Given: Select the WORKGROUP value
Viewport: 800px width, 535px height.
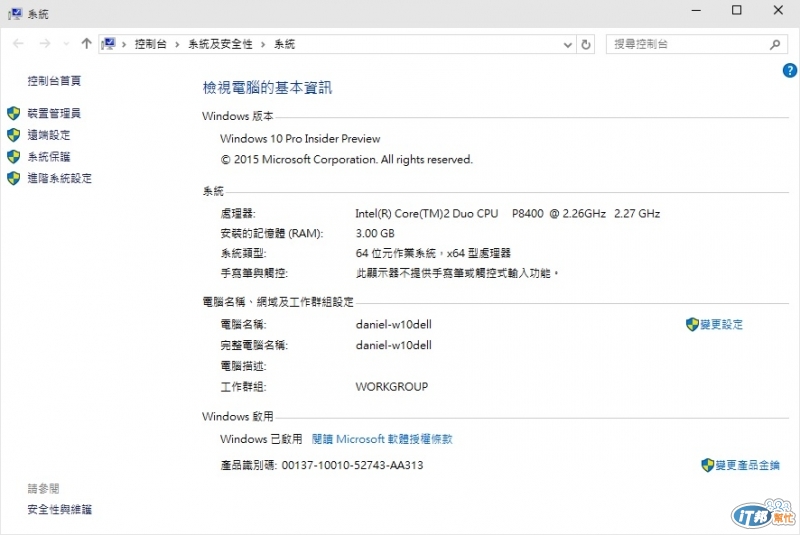Looking at the screenshot, I should (392, 387).
